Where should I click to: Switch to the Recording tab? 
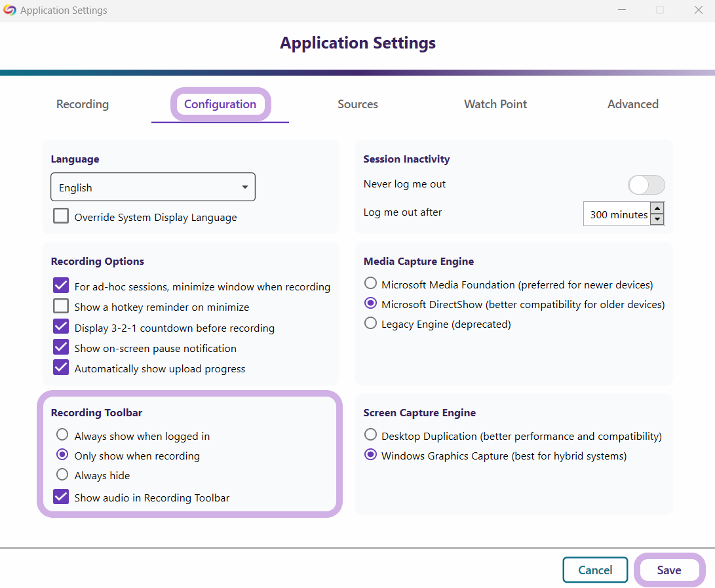click(x=83, y=104)
